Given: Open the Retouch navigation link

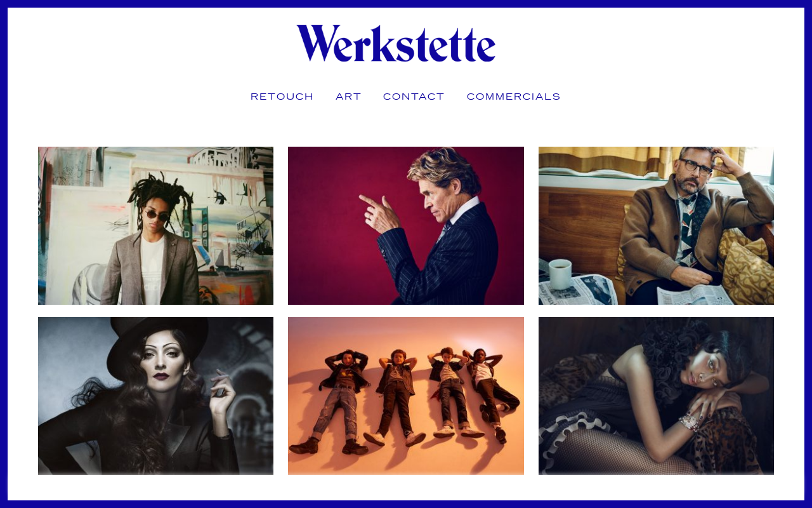Looking at the screenshot, I should tap(282, 97).
